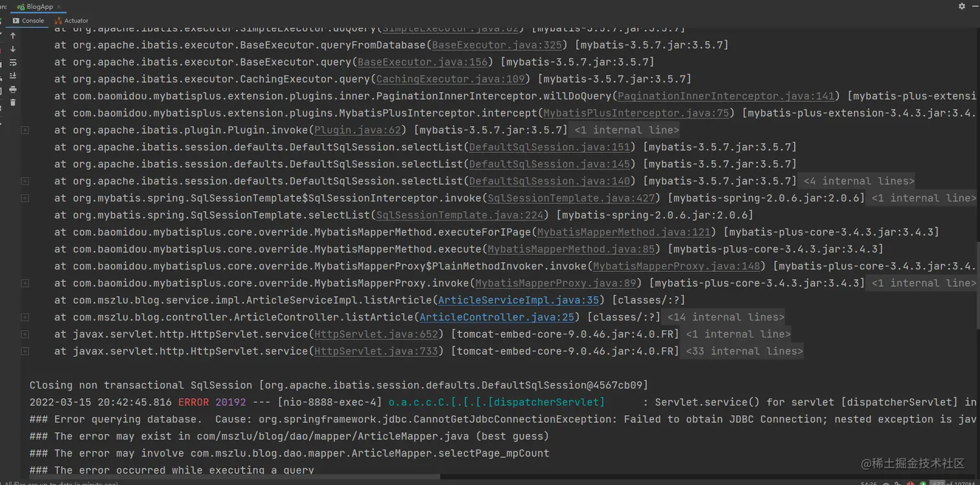Open ArticleController.java:25 link

[496, 317]
